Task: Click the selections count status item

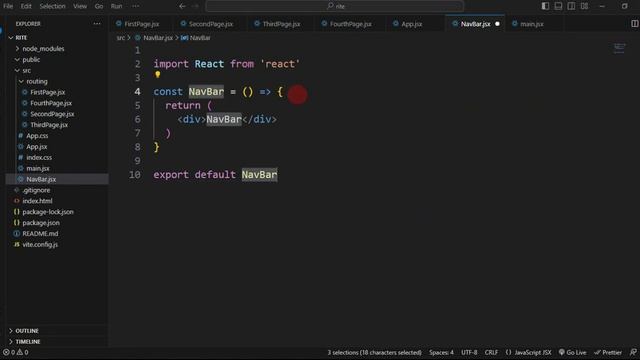Action: pyautogui.click(x=374, y=352)
